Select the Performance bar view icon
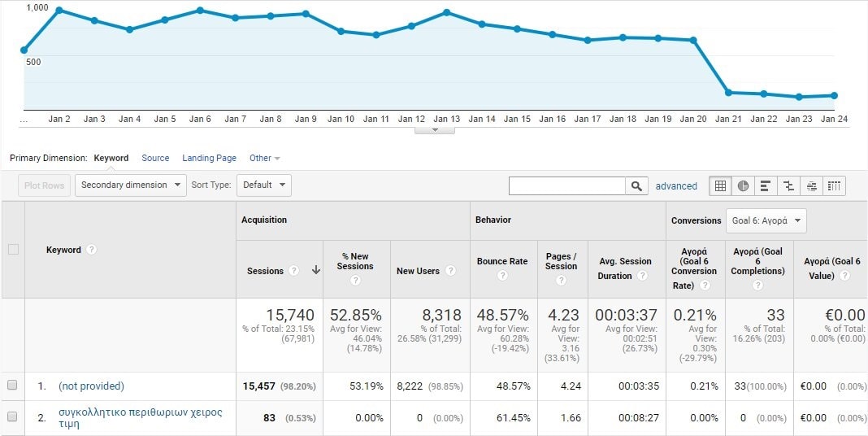Screen dimensions: 868x436 [766, 185]
